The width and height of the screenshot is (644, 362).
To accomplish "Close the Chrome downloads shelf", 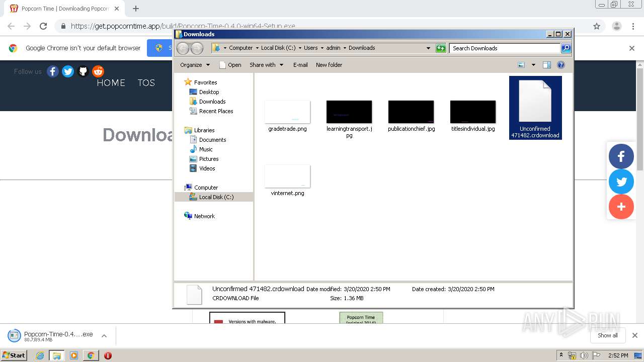I will (x=634, y=335).
